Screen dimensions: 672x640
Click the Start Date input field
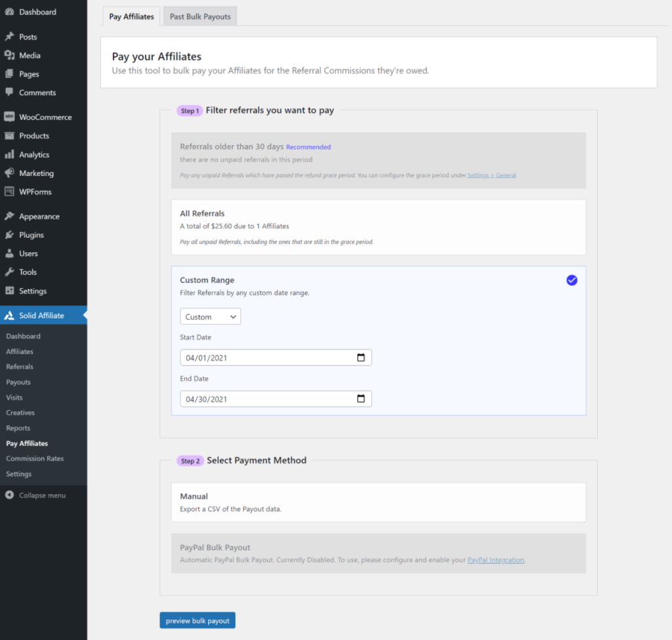point(276,358)
